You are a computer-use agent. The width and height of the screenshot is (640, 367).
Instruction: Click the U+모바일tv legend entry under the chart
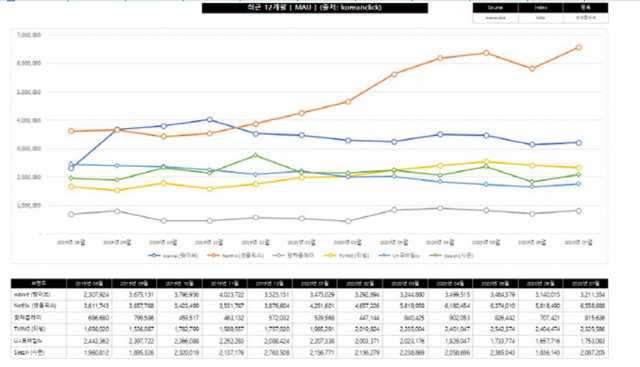pos(399,256)
